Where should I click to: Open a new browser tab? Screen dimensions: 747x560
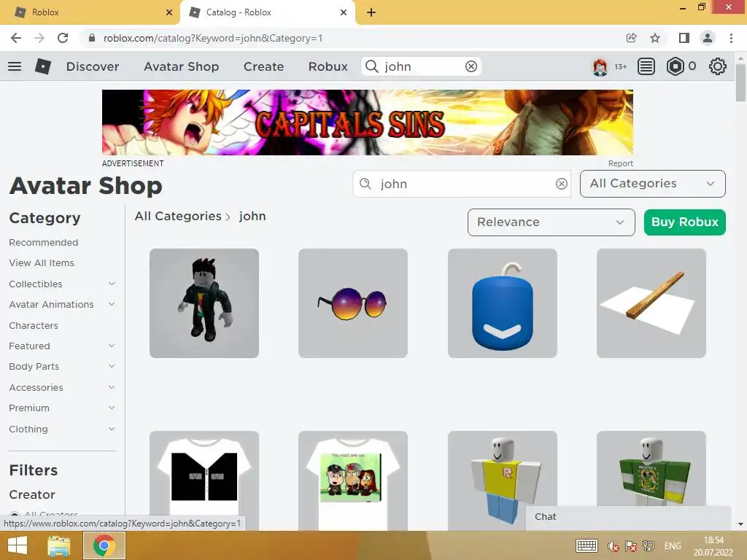tap(371, 12)
